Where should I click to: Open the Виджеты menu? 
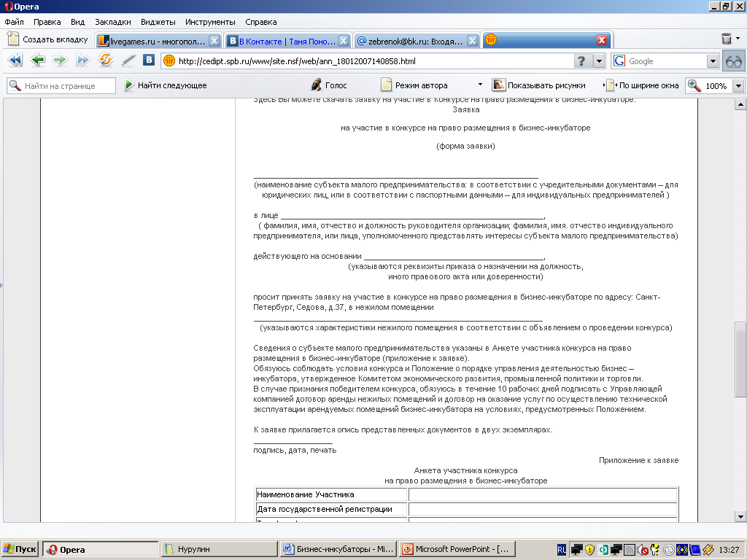click(158, 22)
